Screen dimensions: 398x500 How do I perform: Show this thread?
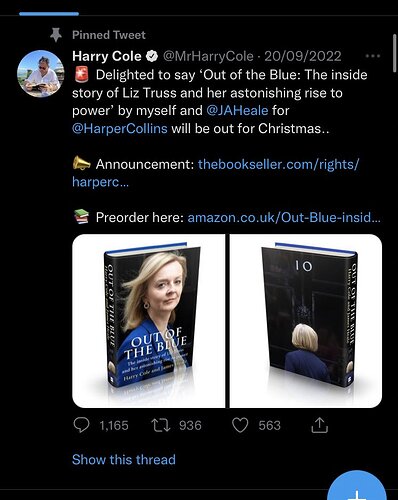point(124,460)
